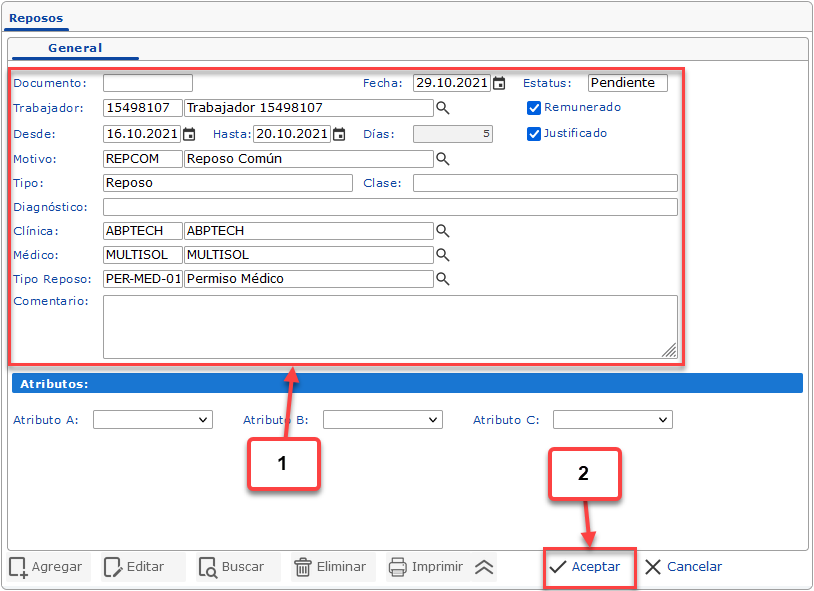Open the Hasta date calendar icon

[339, 134]
